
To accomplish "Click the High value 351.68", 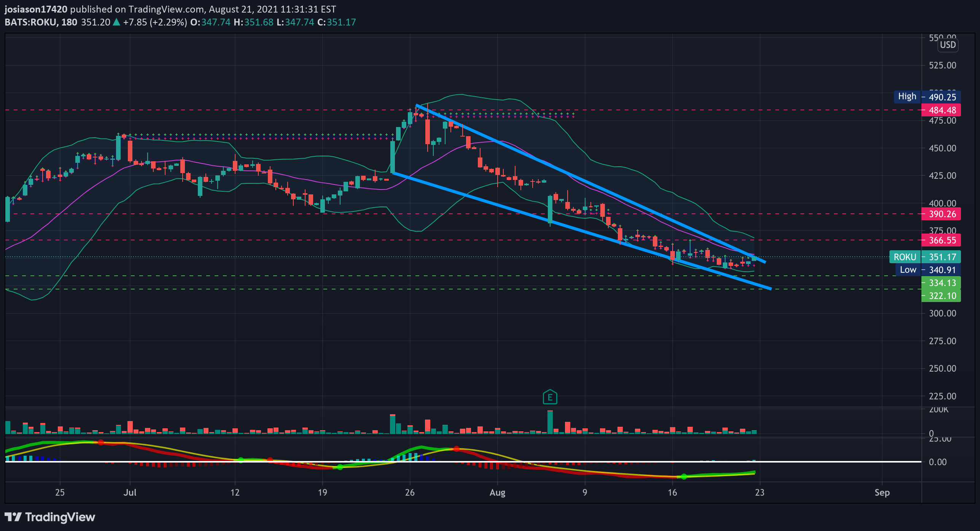I will point(259,22).
